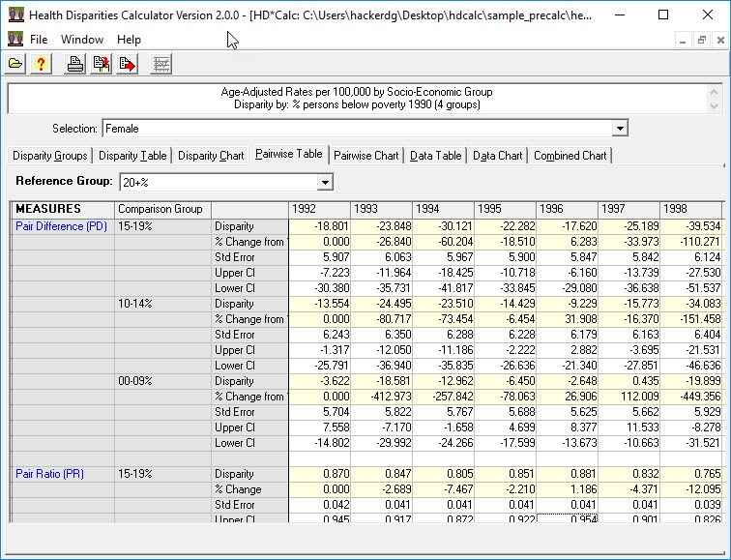The width and height of the screenshot is (731, 560).
Task: Expand the Reference Group dropdown
Action: coord(325,182)
